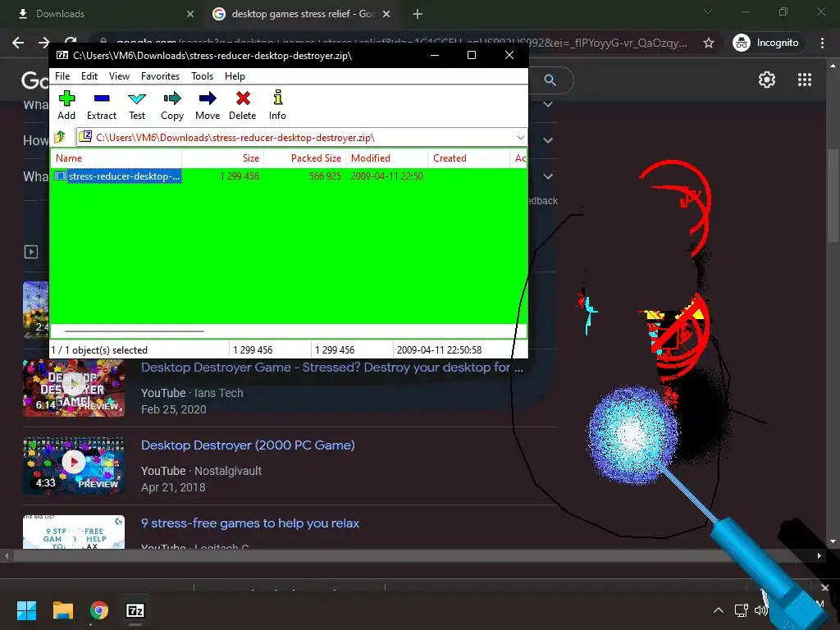Viewport: 840px width, 630px height.
Task: Open Chrome from the taskbar
Action: click(99, 610)
